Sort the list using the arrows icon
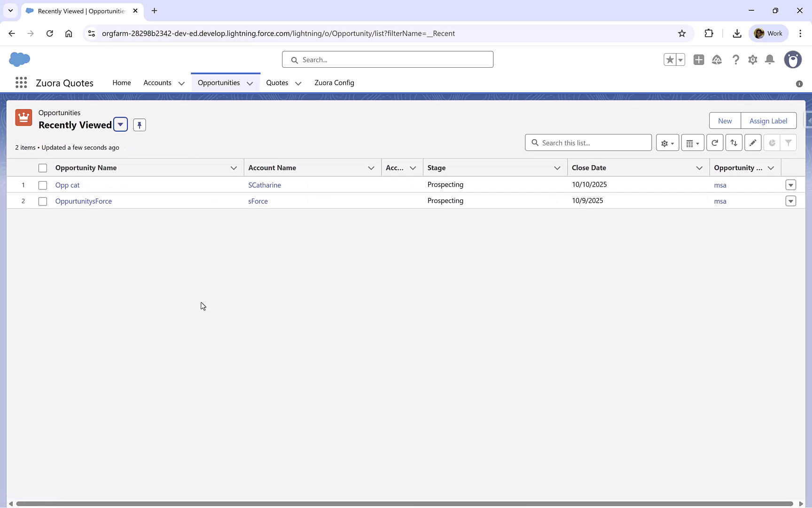 coord(734,142)
